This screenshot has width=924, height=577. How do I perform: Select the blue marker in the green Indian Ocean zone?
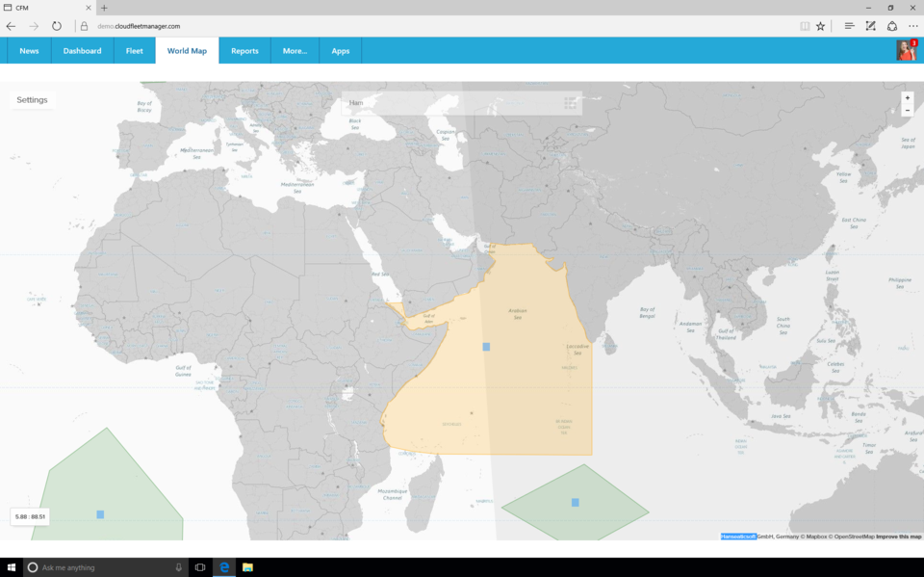point(575,503)
